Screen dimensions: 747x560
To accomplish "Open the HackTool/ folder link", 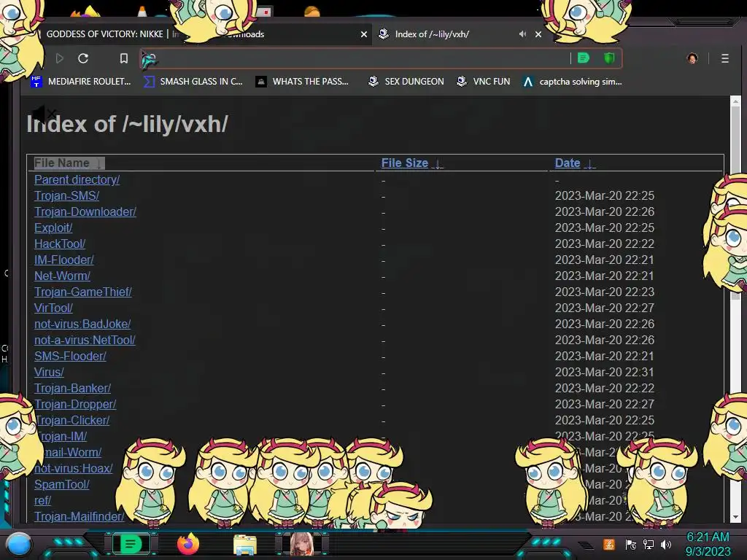I will point(60,244).
